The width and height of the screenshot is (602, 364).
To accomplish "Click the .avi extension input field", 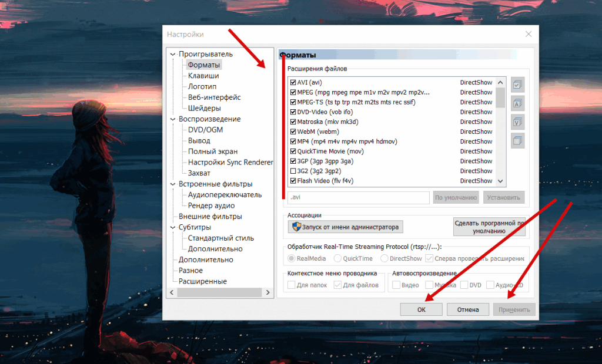I will tap(358, 198).
